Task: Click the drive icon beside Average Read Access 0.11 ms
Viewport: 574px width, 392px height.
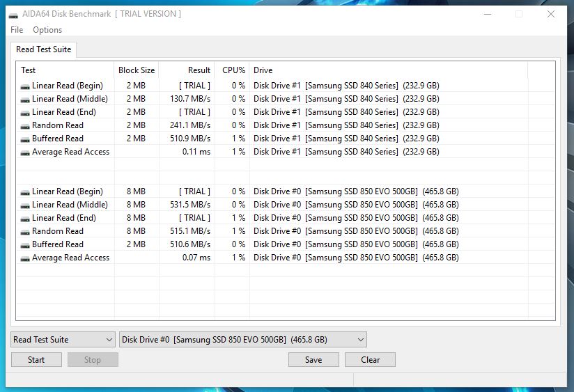Action: (25, 152)
